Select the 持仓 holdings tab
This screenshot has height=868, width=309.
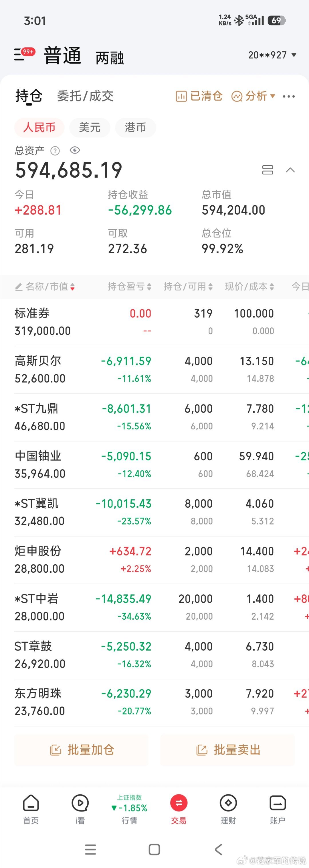[x=29, y=96]
